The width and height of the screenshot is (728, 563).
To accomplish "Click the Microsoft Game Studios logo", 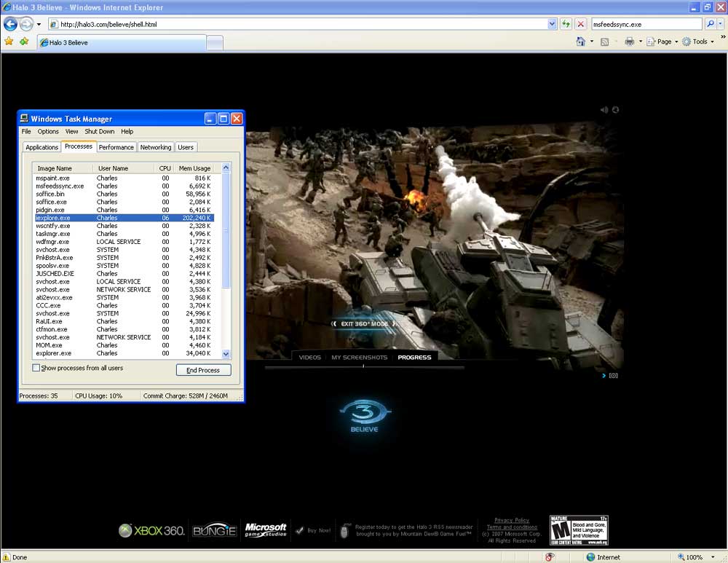I will click(266, 530).
